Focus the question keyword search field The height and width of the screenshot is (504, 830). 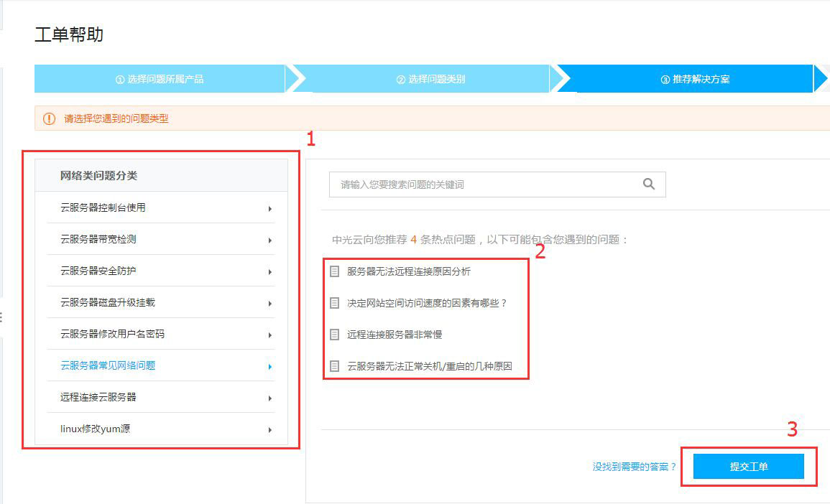click(481, 185)
